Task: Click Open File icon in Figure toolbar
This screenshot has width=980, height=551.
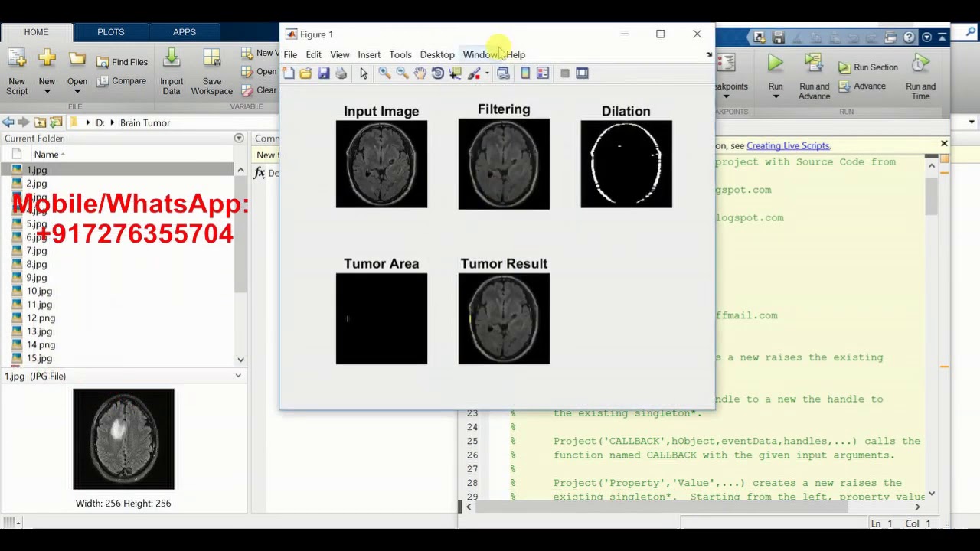Action: click(305, 73)
